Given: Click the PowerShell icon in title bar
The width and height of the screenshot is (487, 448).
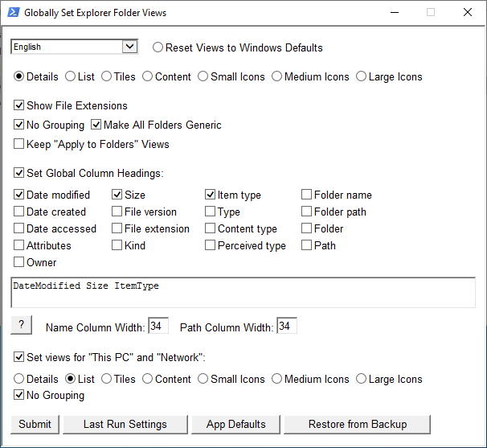Looking at the screenshot, I should [13, 13].
